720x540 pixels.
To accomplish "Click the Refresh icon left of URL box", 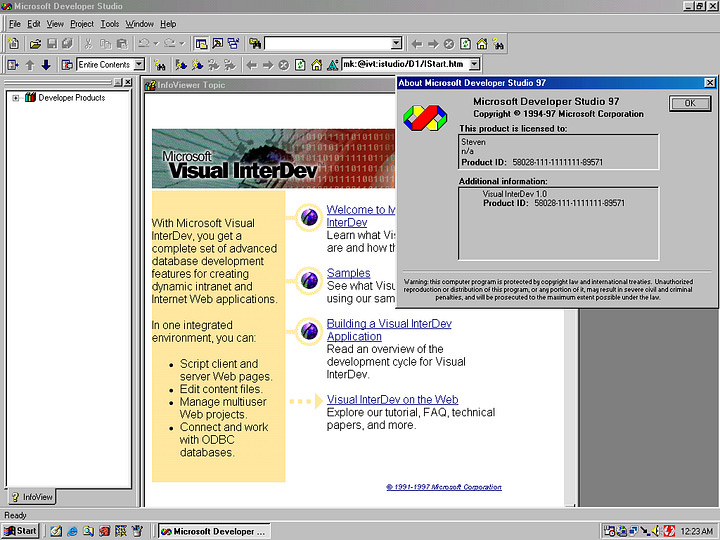I will pyautogui.click(x=300, y=65).
